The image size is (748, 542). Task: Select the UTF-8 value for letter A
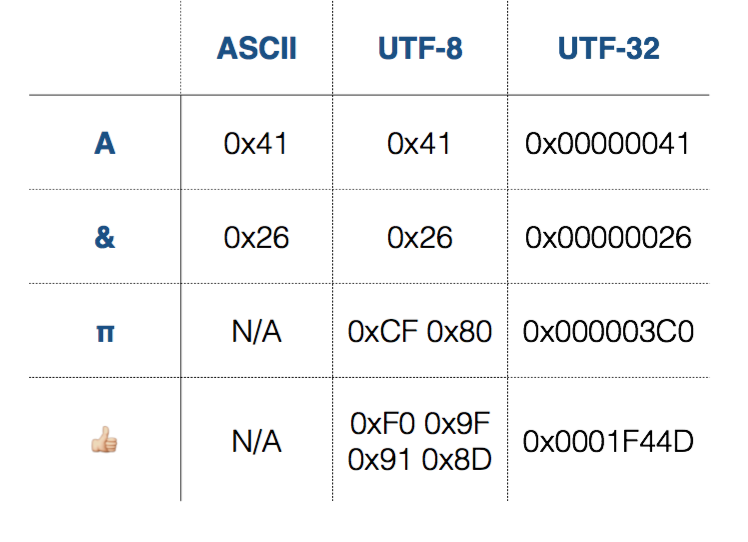[x=420, y=144]
